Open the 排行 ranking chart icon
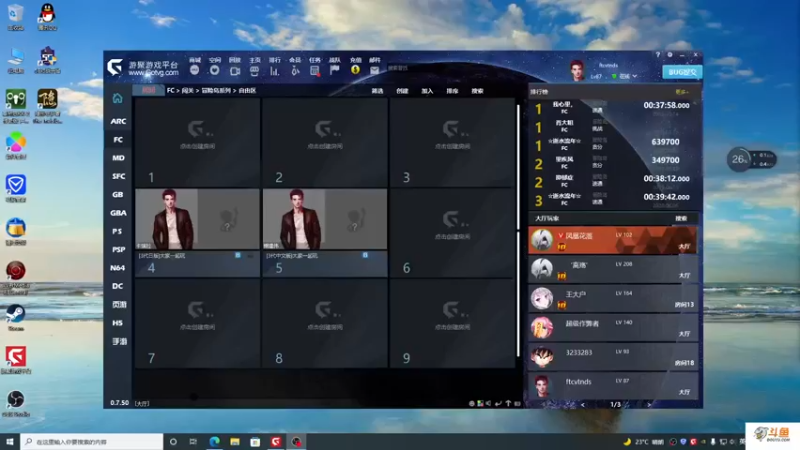 (x=274, y=70)
